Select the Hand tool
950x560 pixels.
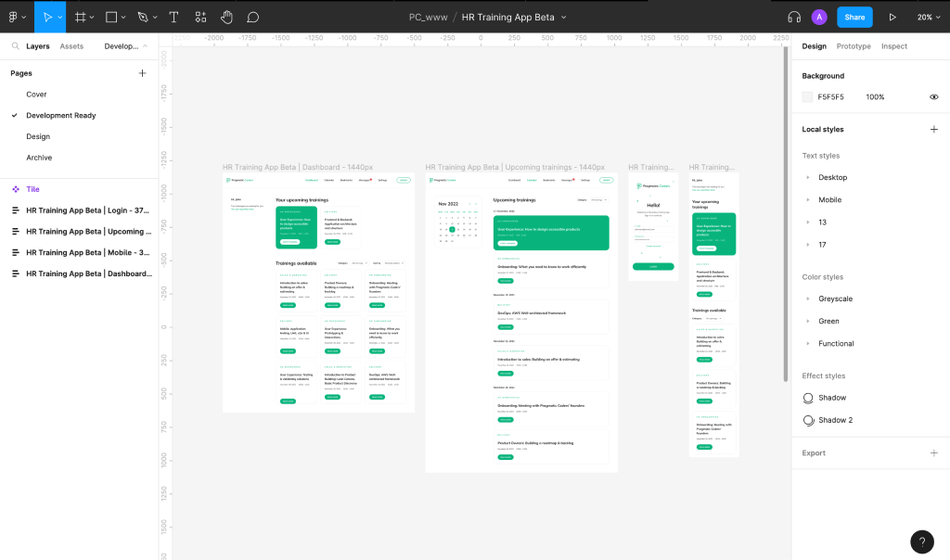click(227, 16)
